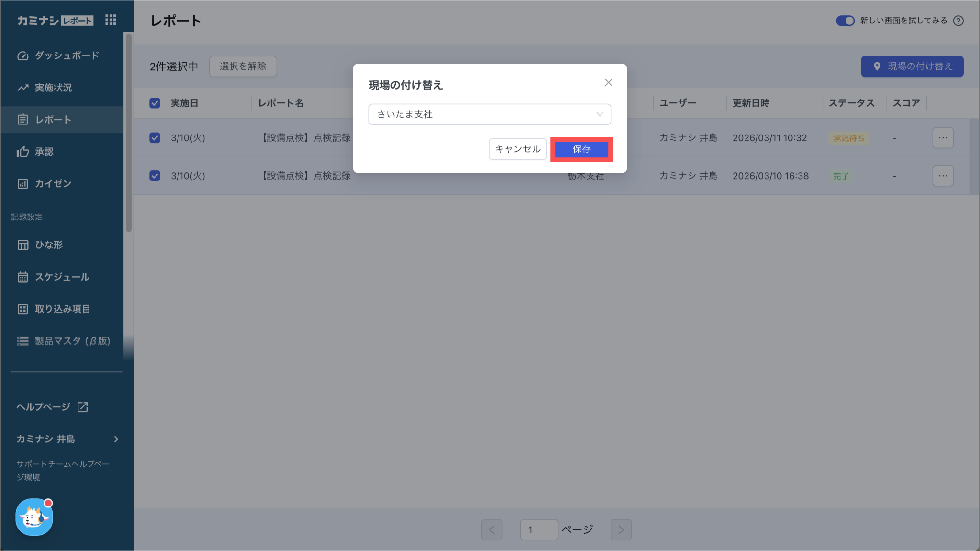980x551 pixels.
Task: Click the 承認 thumbs-up icon in the sidebar
Action: (x=23, y=152)
